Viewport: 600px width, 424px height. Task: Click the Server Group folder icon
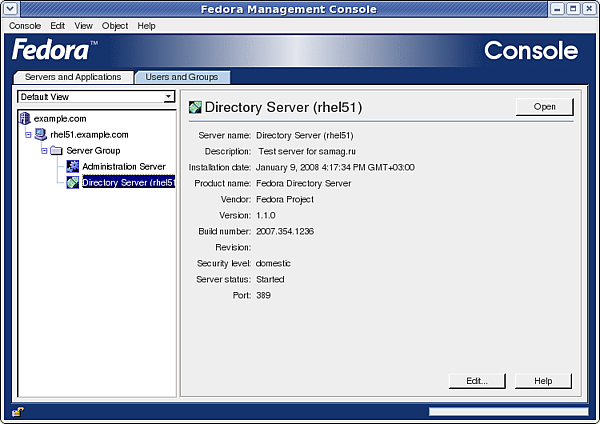(x=56, y=151)
